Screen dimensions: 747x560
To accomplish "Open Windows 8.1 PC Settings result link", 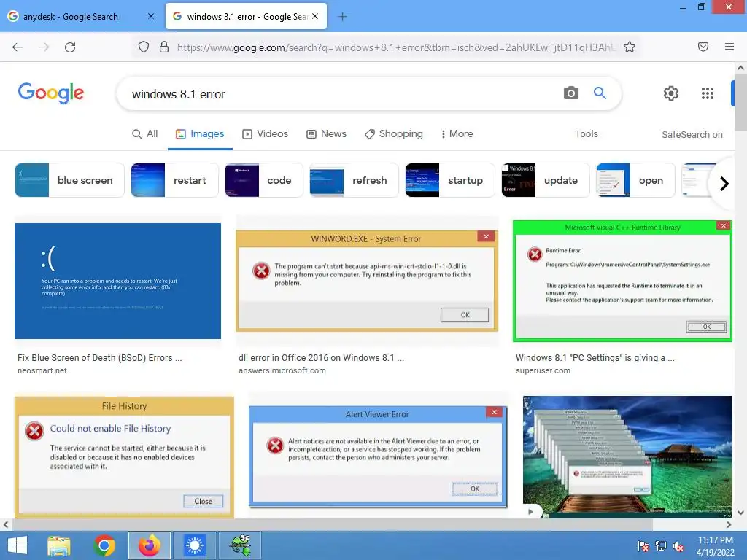I will [x=595, y=357].
